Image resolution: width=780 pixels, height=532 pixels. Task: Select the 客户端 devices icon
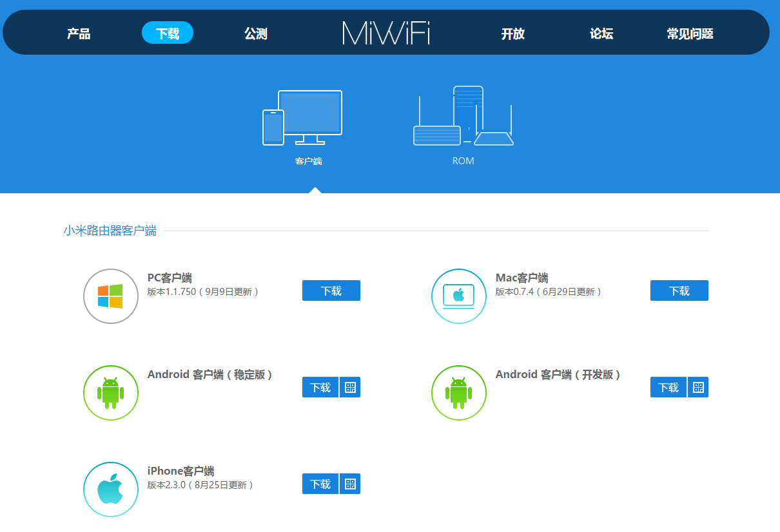tap(302, 117)
